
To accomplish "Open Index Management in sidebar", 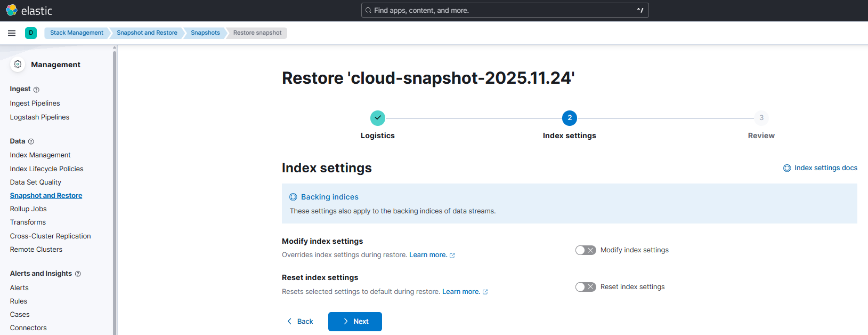I will (40, 155).
